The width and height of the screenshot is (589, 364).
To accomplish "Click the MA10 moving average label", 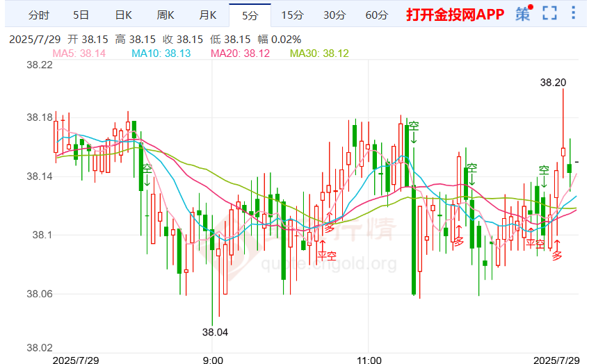I will 161,53.
